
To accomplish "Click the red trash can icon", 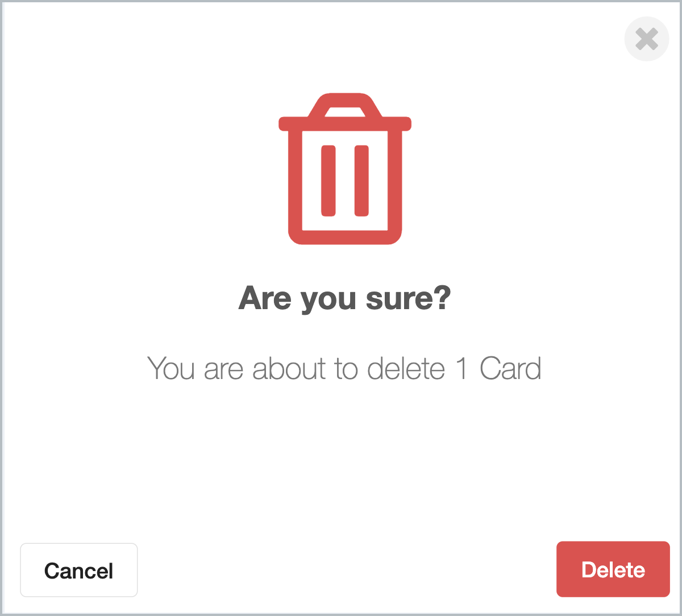I will click(345, 169).
